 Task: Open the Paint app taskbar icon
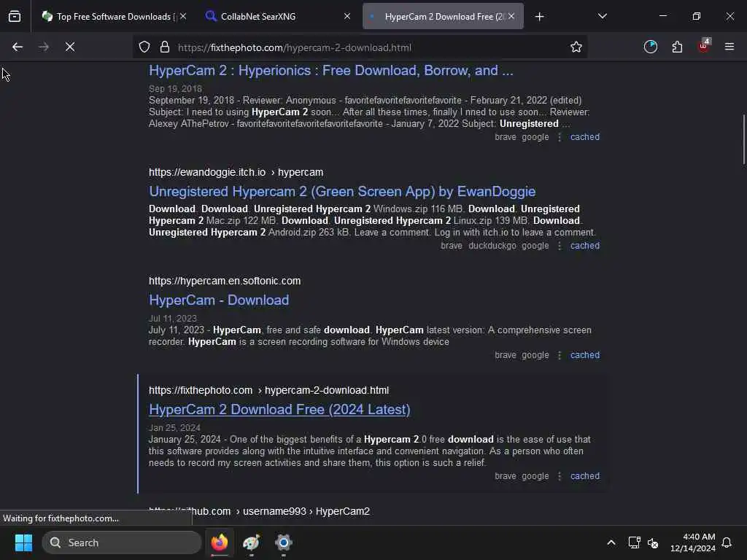tap(252, 542)
